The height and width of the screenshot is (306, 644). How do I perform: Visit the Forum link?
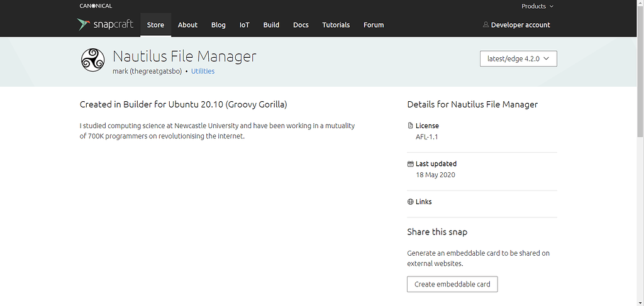click(x=374, y=25)
